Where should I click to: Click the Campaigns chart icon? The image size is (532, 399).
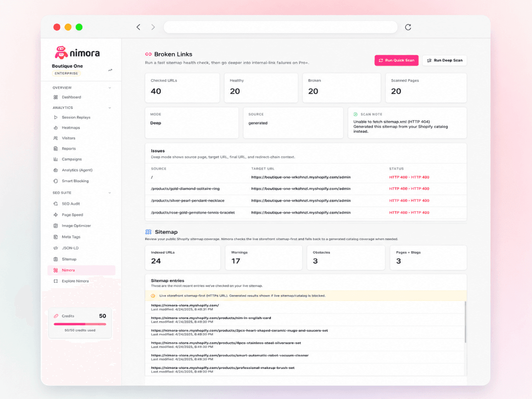pos(56,159)
